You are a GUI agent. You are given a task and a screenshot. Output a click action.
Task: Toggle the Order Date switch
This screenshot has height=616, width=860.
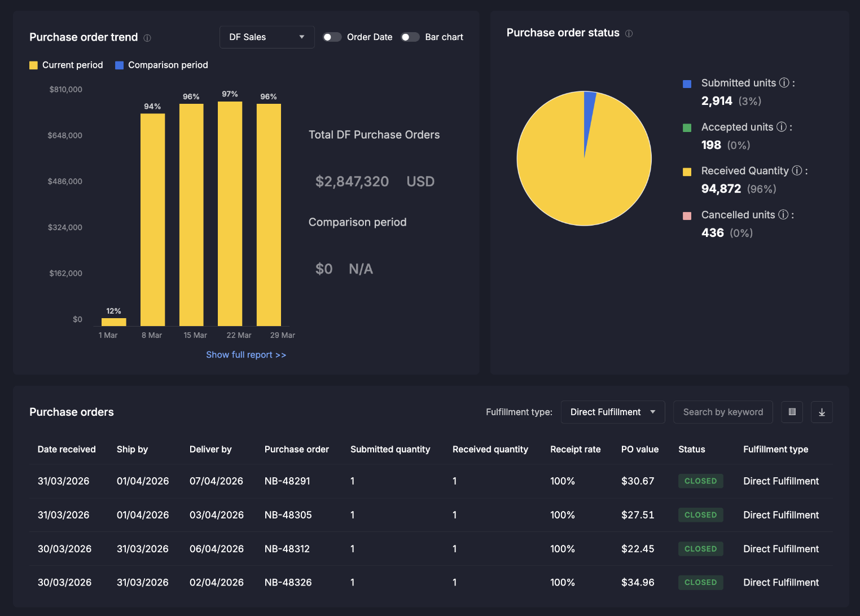pyautogui.click(x=332, y=37)
